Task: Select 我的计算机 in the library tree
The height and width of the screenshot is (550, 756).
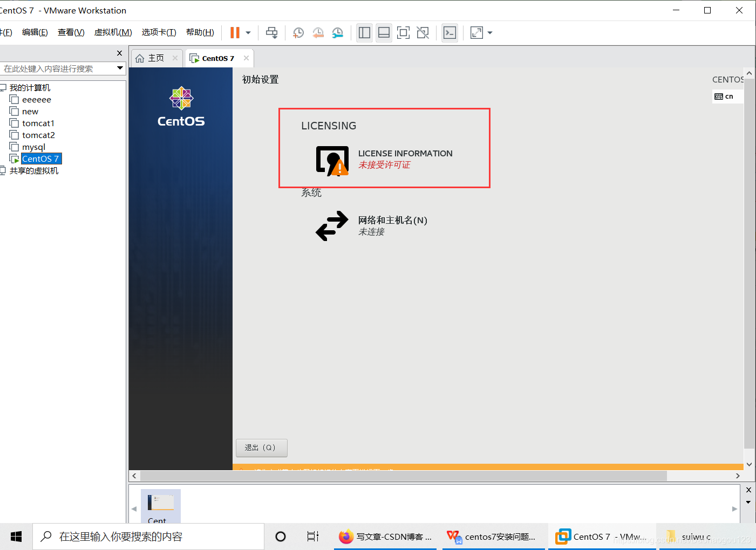Action: (x=30, y=88)
